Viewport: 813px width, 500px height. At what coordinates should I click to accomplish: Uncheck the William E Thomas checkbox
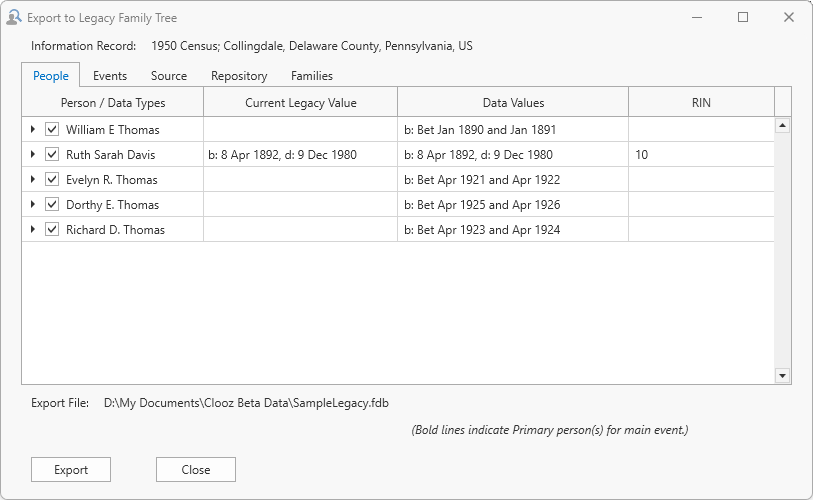coord(52,130)
